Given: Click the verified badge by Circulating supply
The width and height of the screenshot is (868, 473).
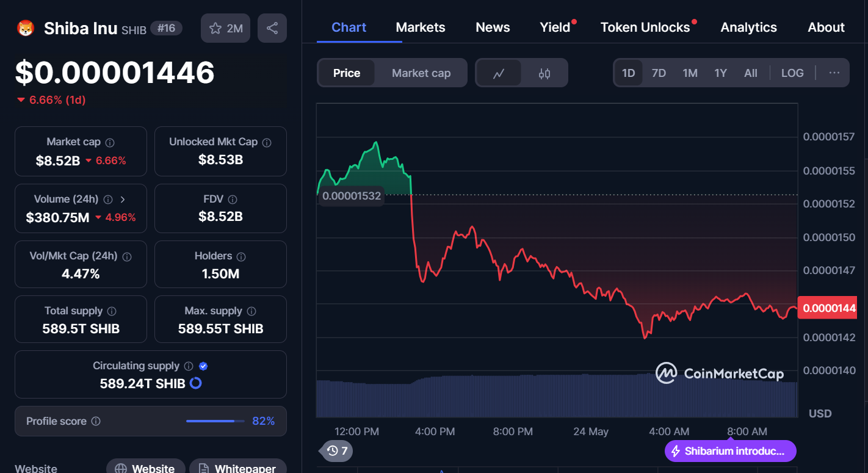Looking at the screenshot, I should [x=203, y=366].
